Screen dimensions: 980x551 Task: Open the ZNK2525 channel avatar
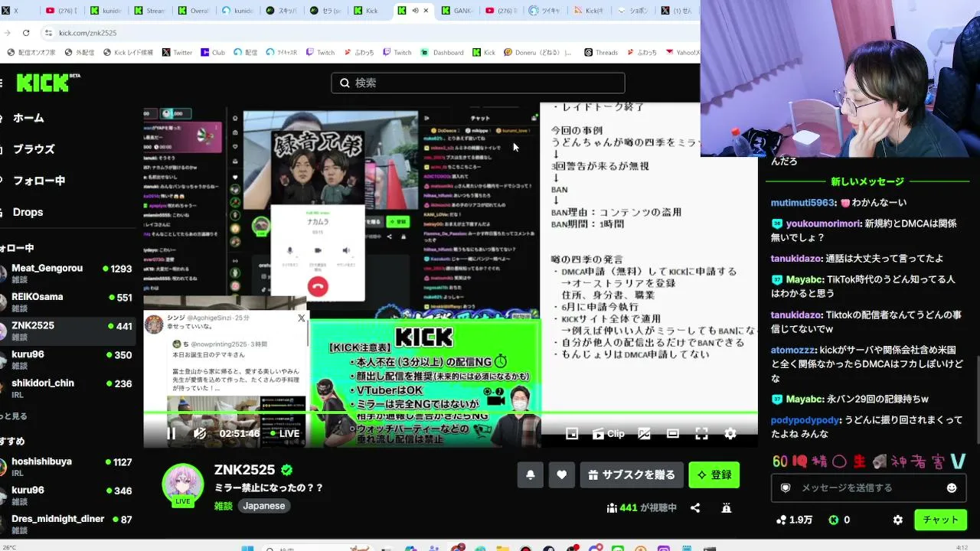(183, 484)
